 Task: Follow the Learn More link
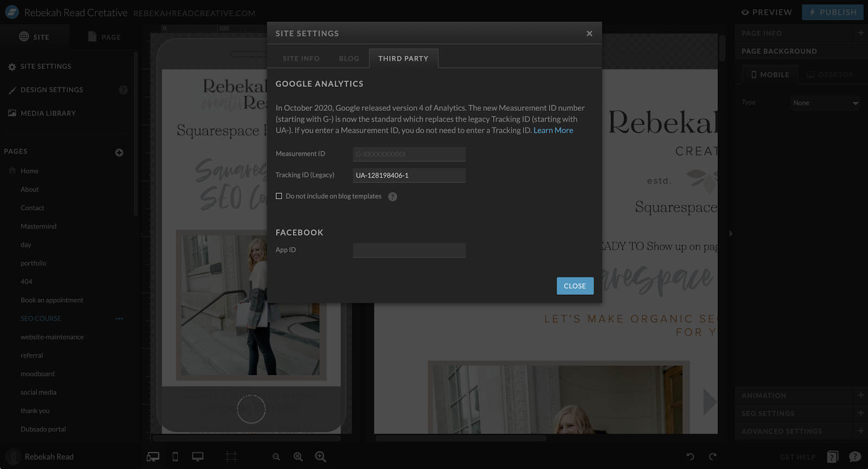click(x=553, y=130)
